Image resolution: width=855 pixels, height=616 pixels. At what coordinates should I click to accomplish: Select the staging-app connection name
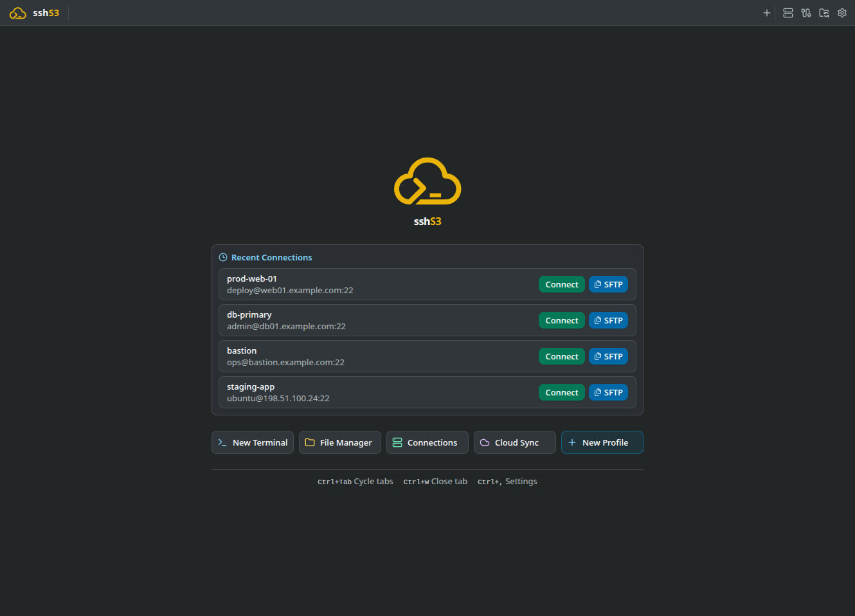tap(251, 386)
